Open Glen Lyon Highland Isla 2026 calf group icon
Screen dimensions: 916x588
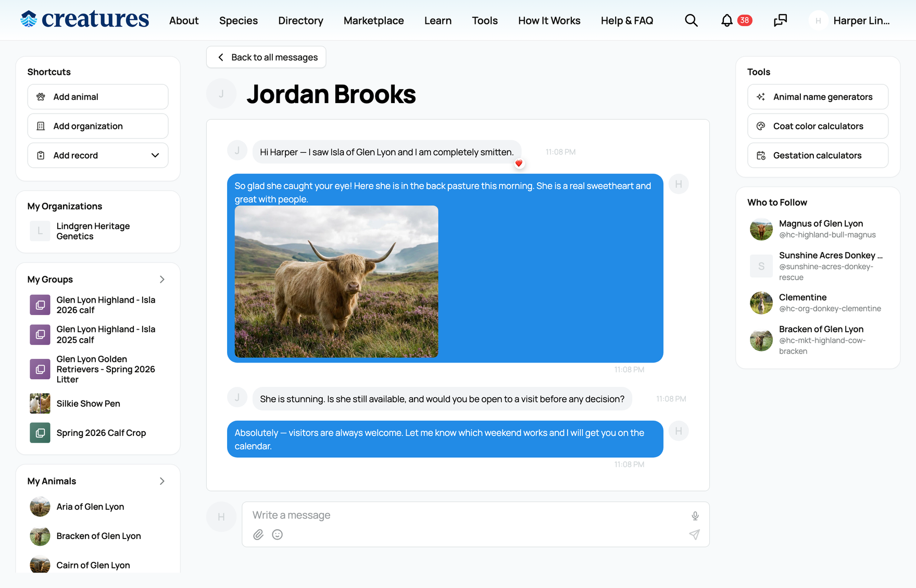click(40, 305)
